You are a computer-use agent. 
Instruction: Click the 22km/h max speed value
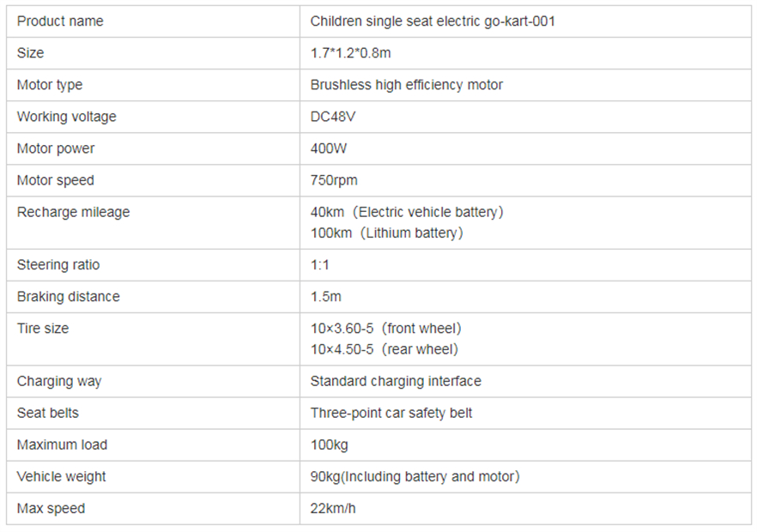[333, 508]
